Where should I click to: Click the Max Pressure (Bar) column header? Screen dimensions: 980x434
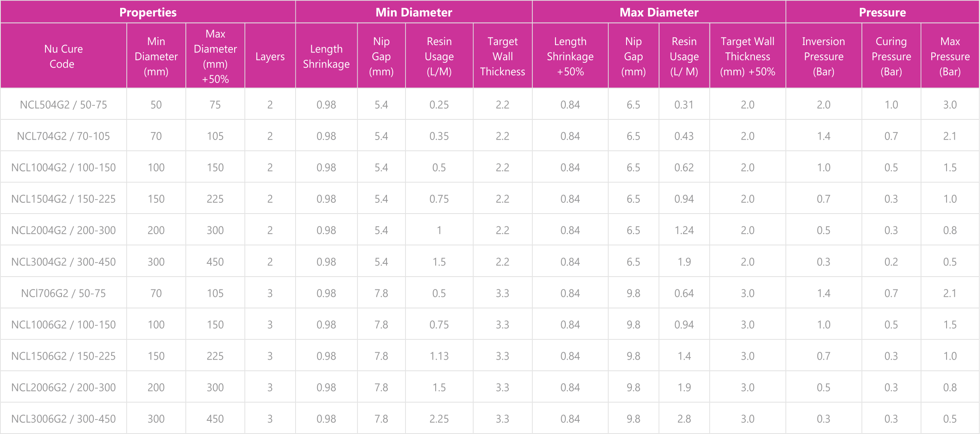pyautogui.click(x=950, y=56)
